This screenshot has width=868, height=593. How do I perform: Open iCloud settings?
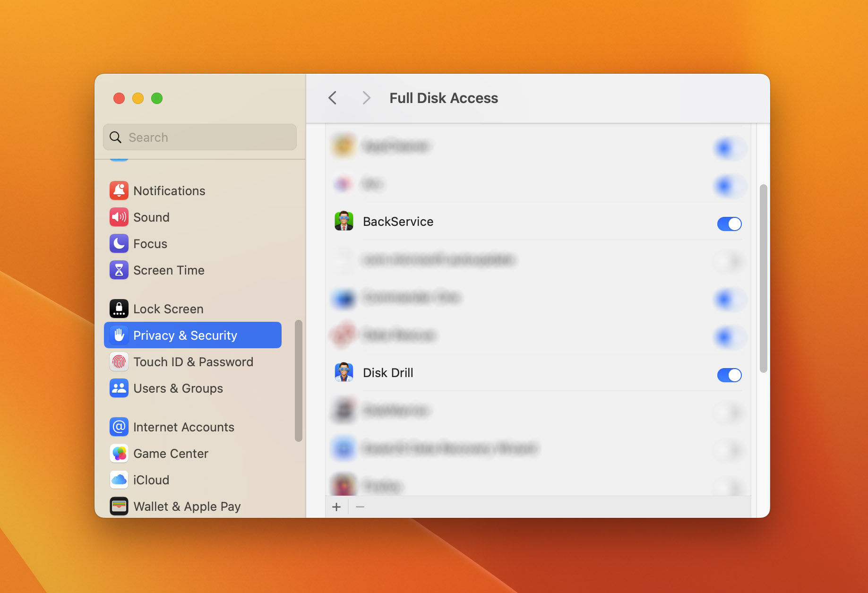[x=151, y=480]
